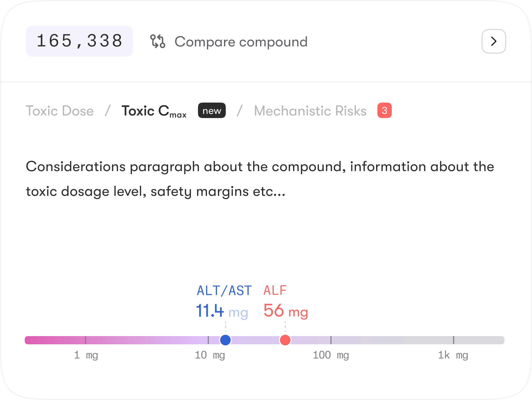Click the 11.4 mg ALT/AST value
Image resolution: width=532 pixels, height=400 pixels.
[222, 311]
